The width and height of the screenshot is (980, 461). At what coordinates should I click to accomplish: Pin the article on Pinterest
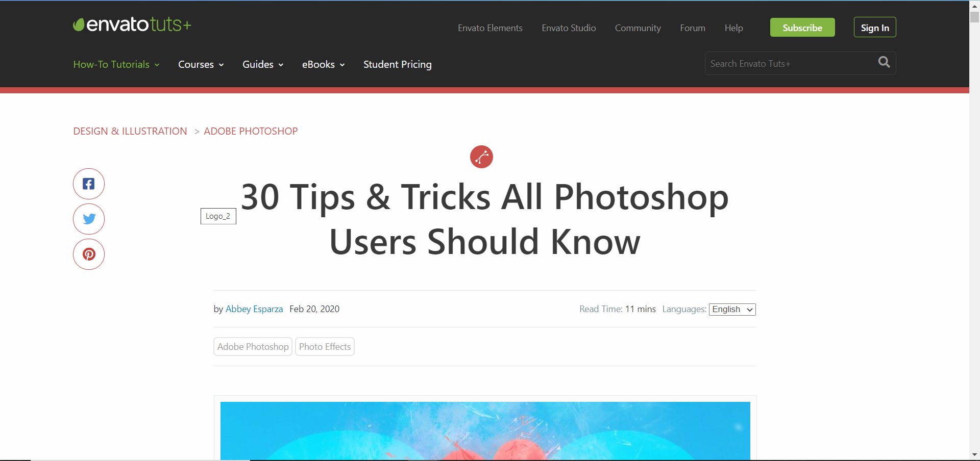89,254
